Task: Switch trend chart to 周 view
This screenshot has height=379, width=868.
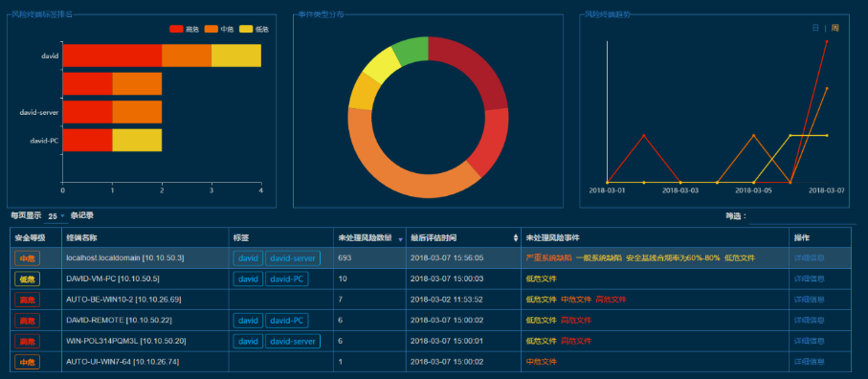Action: click(835, 28)
